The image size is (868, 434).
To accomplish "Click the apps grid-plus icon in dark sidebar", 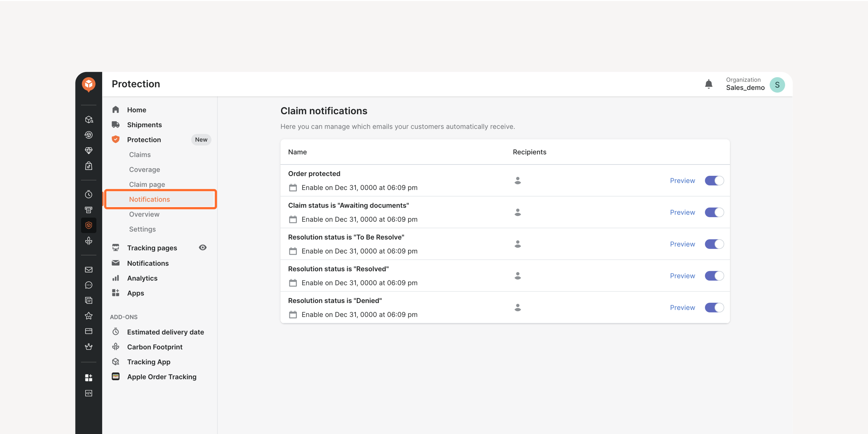I will tap(89, 378).
